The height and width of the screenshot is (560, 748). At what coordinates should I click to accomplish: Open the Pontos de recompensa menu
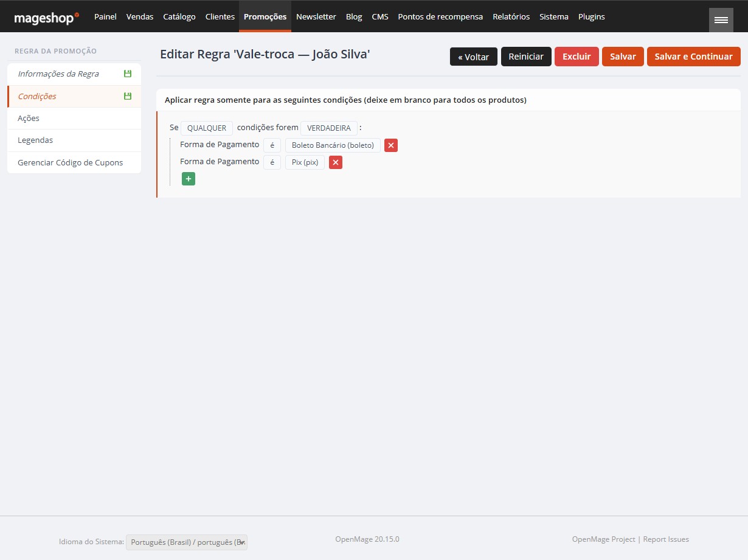[440, 16]
